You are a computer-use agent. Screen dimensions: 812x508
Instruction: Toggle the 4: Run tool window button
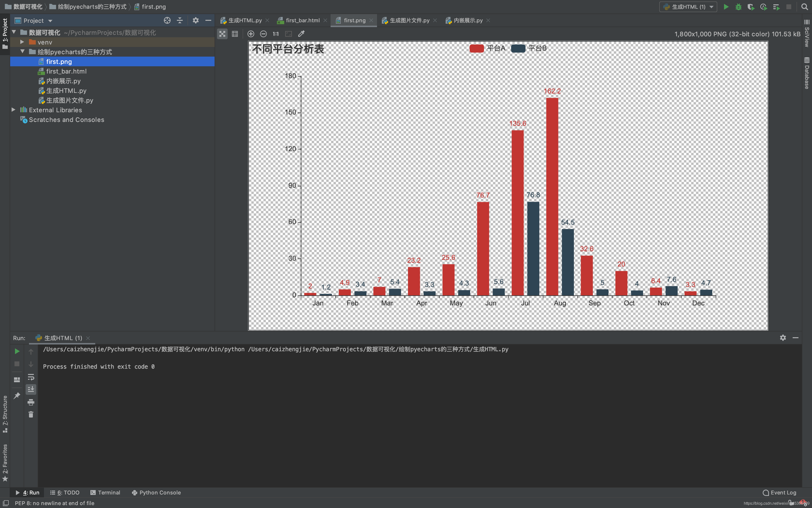(28, 493)
